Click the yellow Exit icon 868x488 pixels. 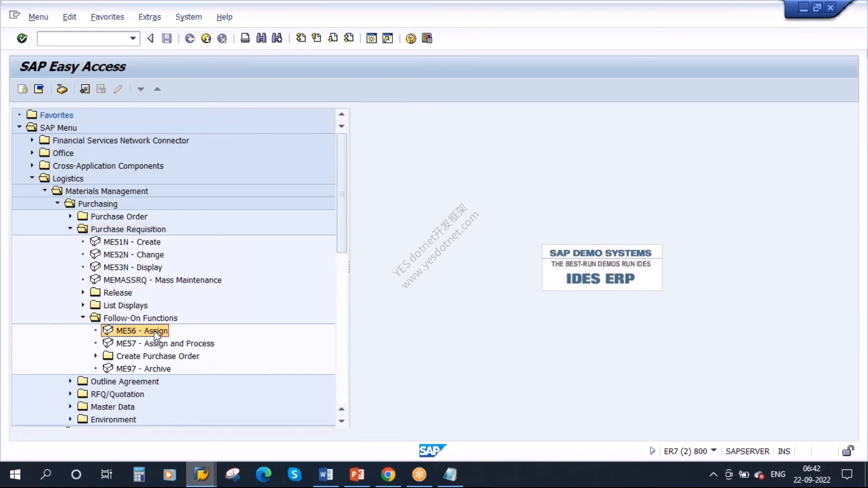click(x=206, y=38)
